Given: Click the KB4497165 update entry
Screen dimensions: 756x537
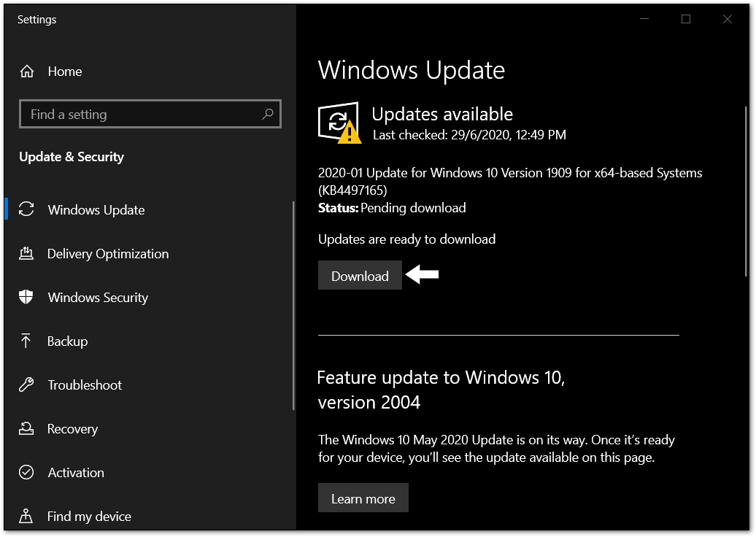Looking at the screenshot, I should click(x=509, y=181).
